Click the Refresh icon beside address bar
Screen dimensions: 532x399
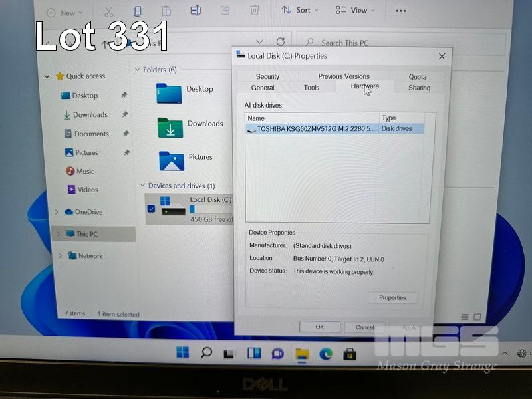tap(281, 42)
